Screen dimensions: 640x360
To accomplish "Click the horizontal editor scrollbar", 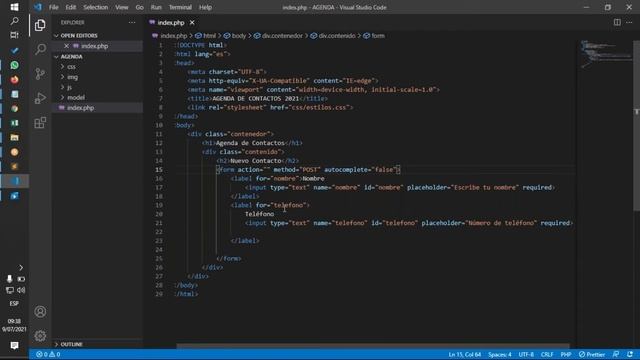I will tap(373, 346).
